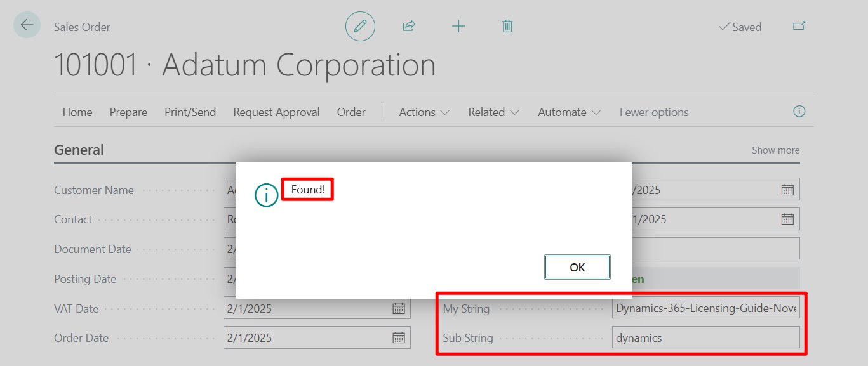Open the Home menu tab
This screenshot has width=868, height=366.
77,112
